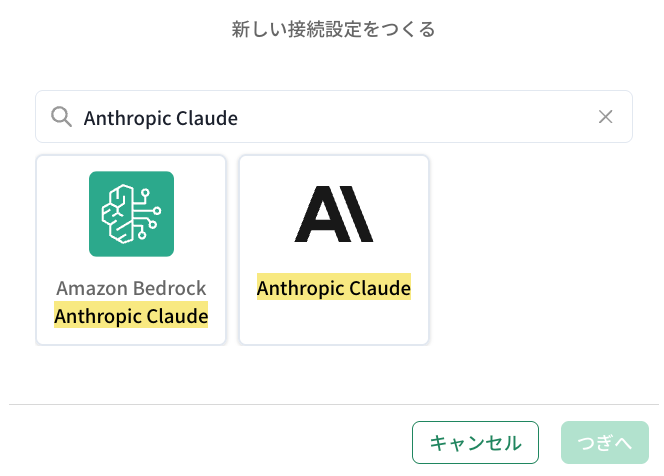Click the green Amazon Bedrock brain-circuit logo

coord(131,214)
